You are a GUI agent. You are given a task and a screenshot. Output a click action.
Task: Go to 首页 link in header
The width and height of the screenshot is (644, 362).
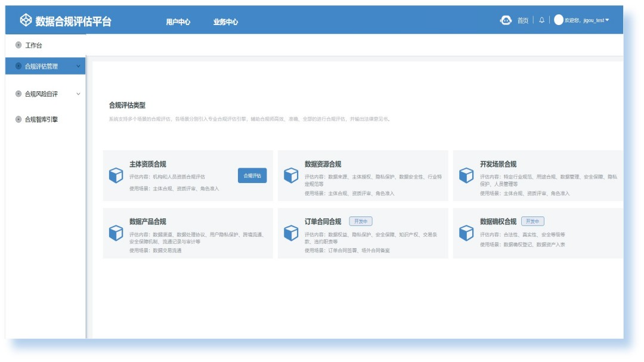click(523, 20)
